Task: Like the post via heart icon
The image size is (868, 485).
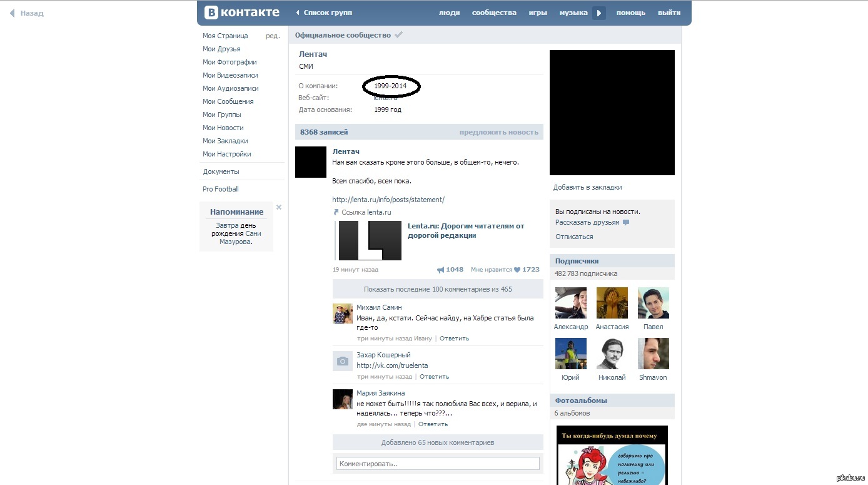Action: [517, 270]
